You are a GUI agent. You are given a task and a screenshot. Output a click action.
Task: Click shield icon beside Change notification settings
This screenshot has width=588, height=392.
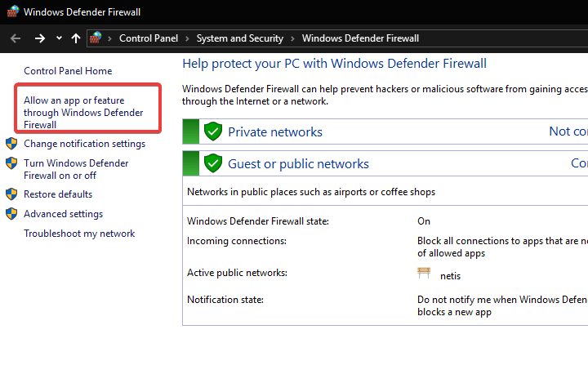pyautogui.click(x=11, y=143)
